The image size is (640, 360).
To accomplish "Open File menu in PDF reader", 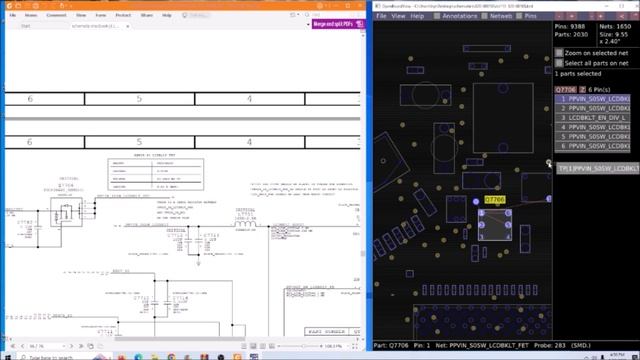I will click(13, 15).
